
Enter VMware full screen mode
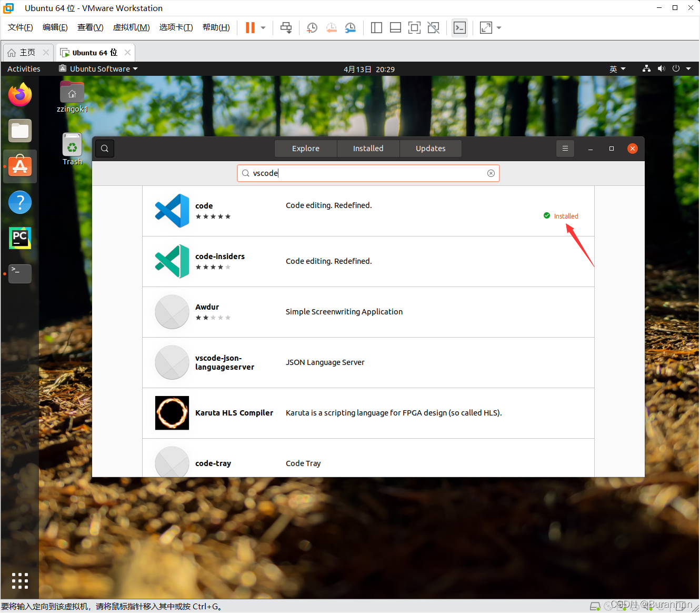pos(414,28)
